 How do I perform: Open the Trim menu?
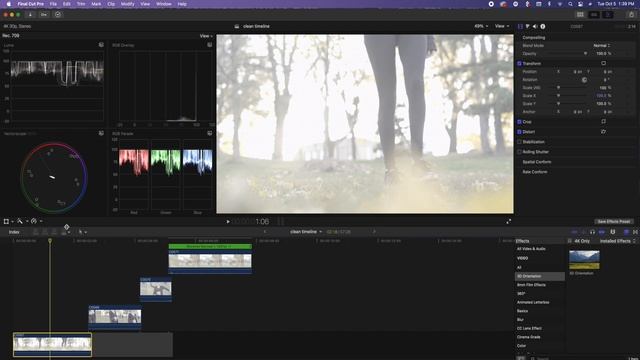(x=81, y=4)
